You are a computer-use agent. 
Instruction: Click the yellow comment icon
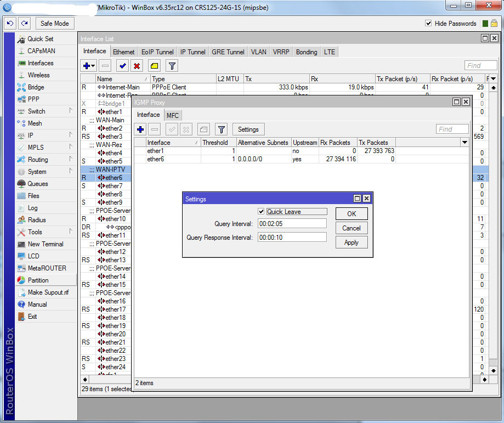154,66
